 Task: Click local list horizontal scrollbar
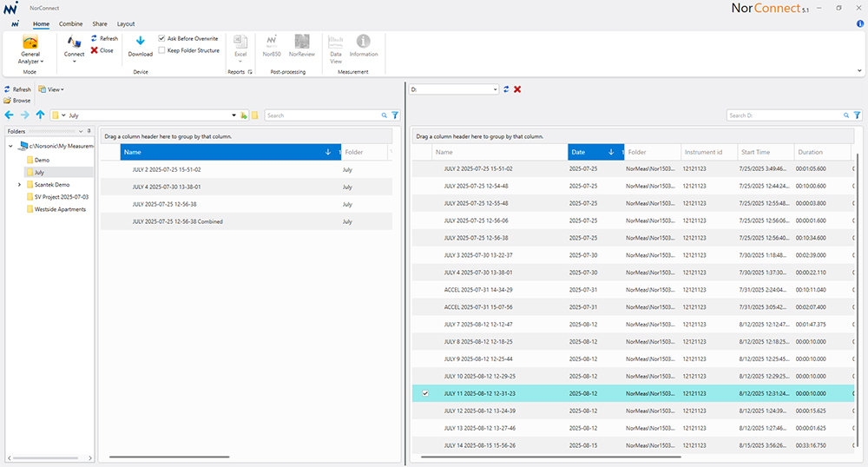coord(169,457)
